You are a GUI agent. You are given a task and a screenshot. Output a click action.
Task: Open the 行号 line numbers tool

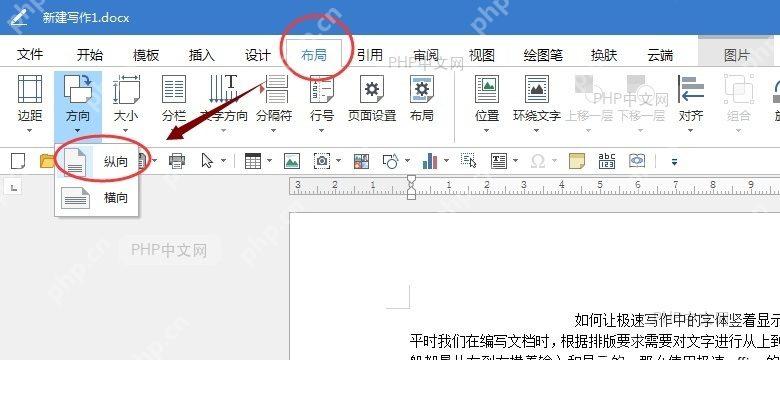pos(321,104)
